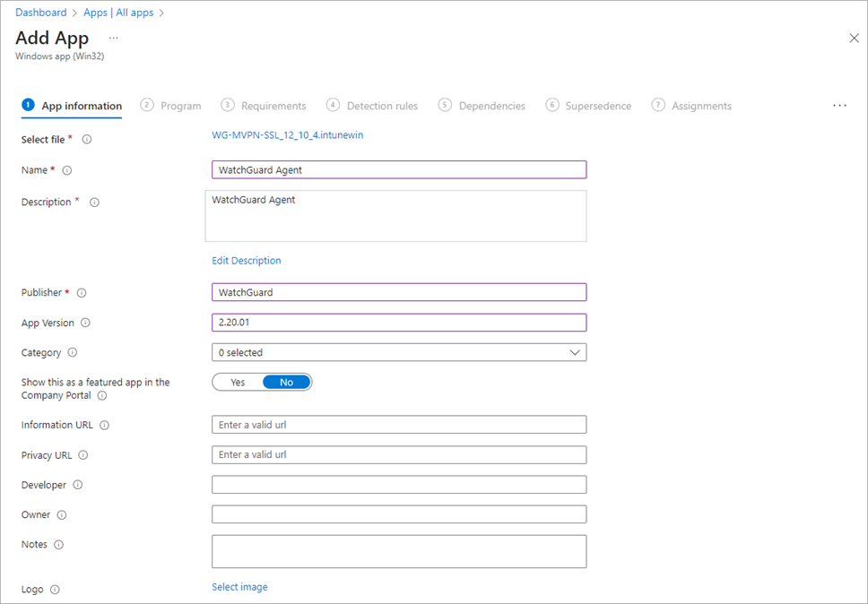
Task: Open the ellipsis menu beside Add App
Action: (x=113, y=39)
